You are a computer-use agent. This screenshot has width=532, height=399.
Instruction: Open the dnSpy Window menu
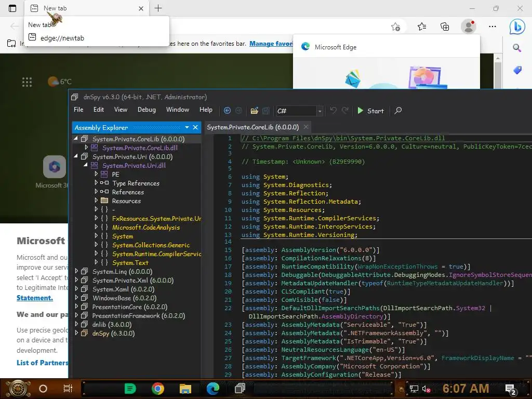pos(178,110)
